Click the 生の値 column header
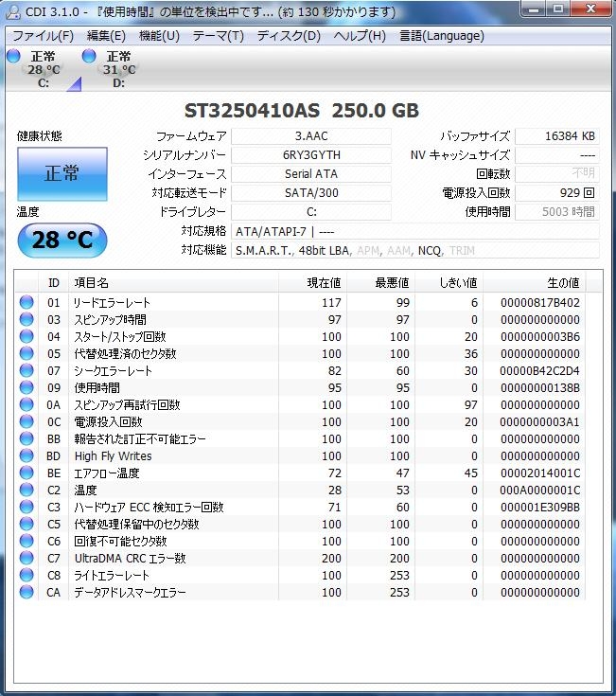Screen dimensions: 616x696 (535, 283)
